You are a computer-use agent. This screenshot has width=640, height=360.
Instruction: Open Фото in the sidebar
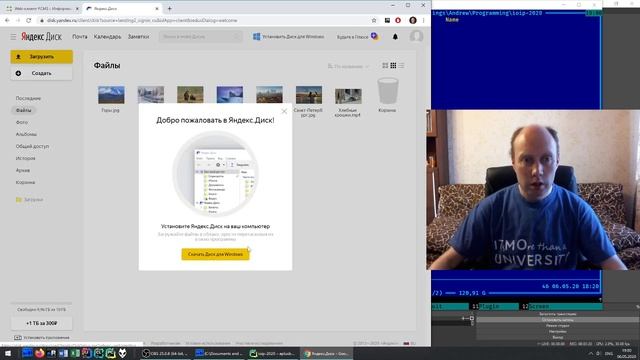(x=22, y=122)
